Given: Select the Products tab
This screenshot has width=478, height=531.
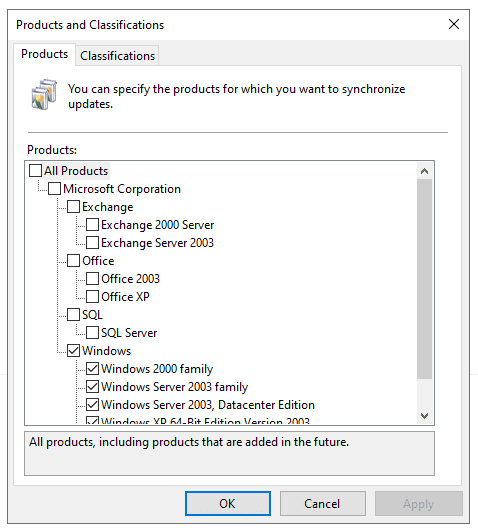Looking at the screenshot, I should [44, 54].
